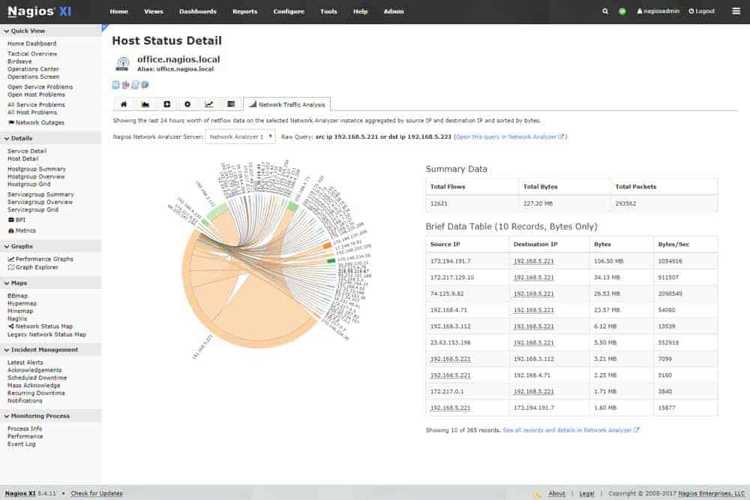Click destination 192.168.5.221 in 173.194.191.7 row

pyautogui.click(x=533, y=261)
